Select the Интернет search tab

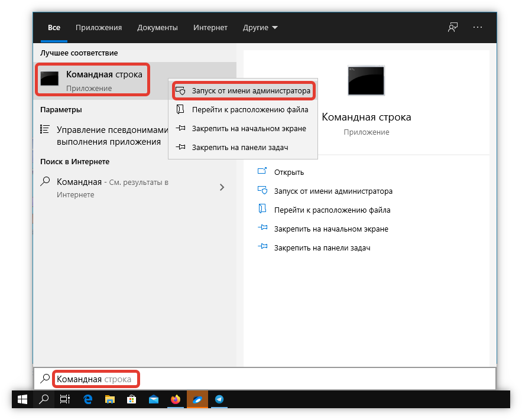(x=210, y=28)
